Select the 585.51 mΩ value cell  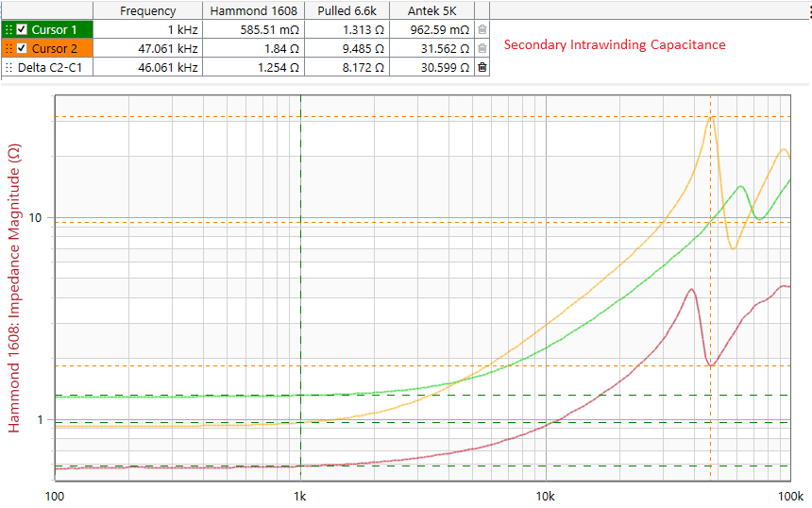(253, 29)
